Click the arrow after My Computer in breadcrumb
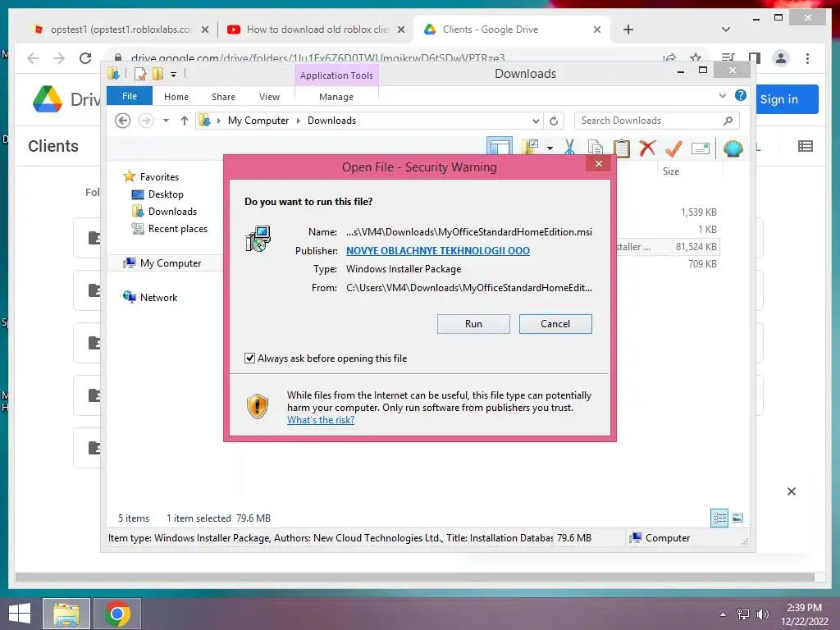The image size is (840, 630). pyautogui.click(x=299, y=121)
